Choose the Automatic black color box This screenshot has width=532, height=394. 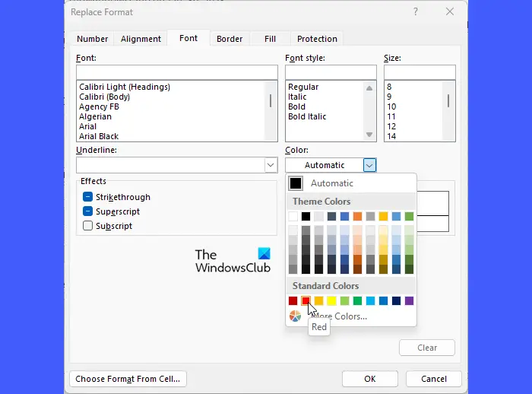296,183
